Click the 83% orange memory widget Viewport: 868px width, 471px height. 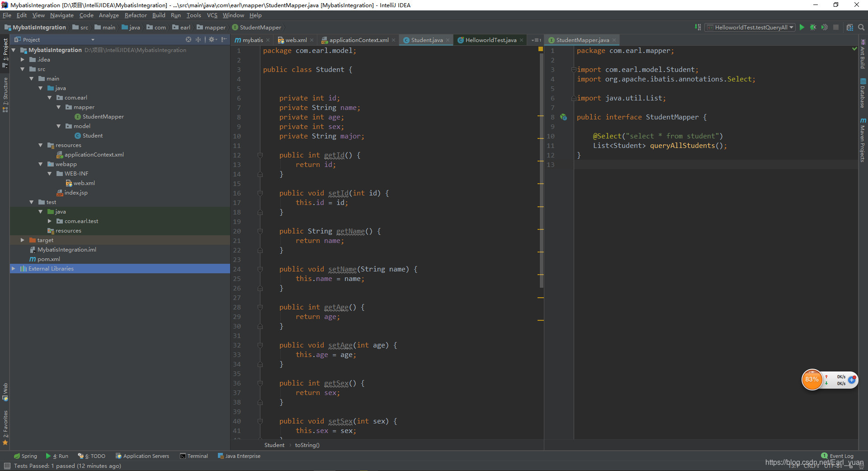812,380
